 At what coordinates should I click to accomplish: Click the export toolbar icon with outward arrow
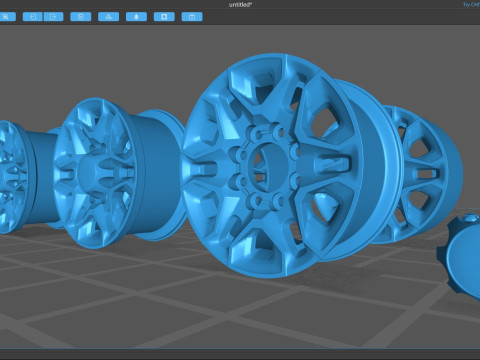click(53, 17)
